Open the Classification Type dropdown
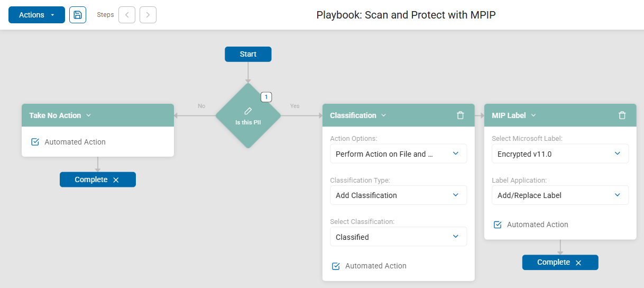This screenshot has width=644, height=288. (x=398, y=195)
